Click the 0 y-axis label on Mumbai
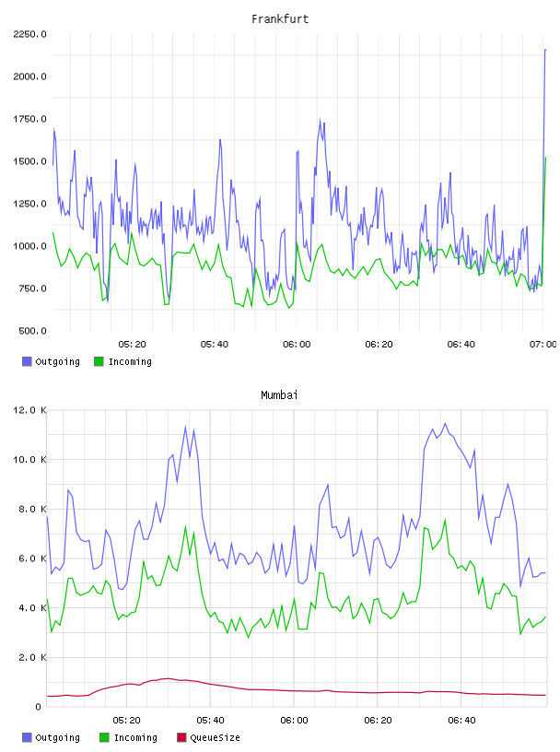The width and height of the screenshot is (560, 752). point(38,707)
